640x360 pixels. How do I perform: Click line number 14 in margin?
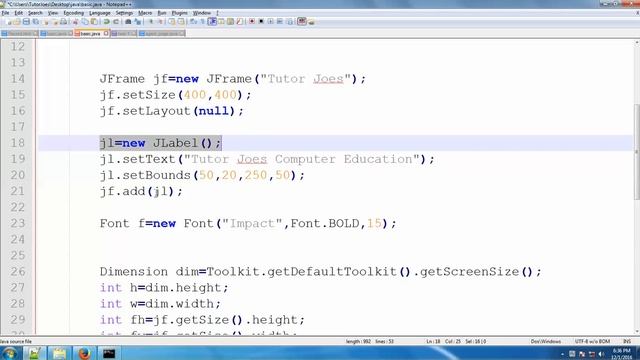(x=18, y=78)
